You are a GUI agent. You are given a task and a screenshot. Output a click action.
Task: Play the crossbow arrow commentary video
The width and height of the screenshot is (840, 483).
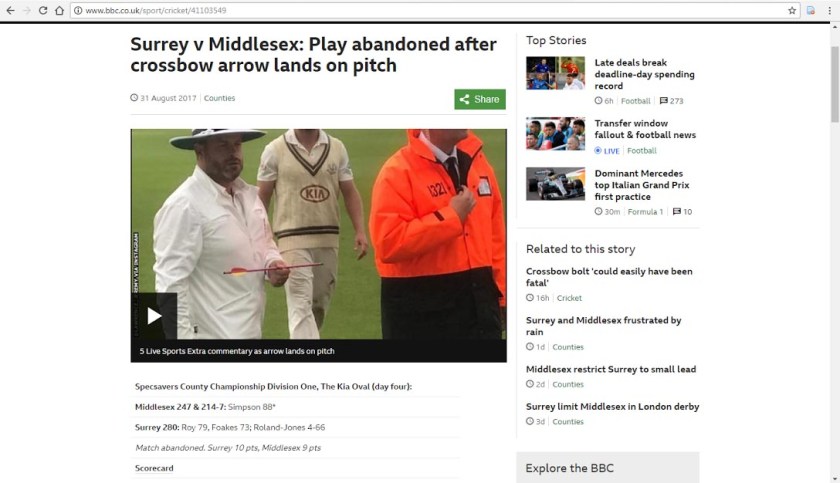tap(154, 316)
